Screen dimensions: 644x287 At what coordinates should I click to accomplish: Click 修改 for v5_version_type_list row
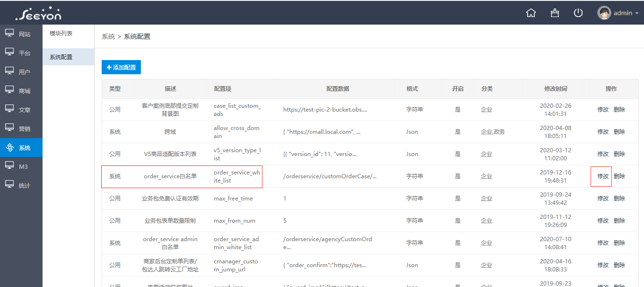click(x=603, y=154)
